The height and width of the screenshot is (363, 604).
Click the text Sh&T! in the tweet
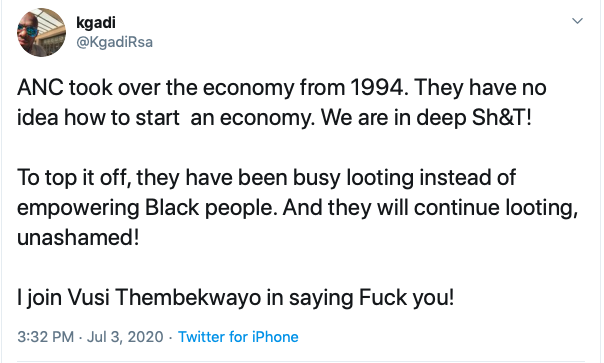pyautogui.click(x=502, y=118)
